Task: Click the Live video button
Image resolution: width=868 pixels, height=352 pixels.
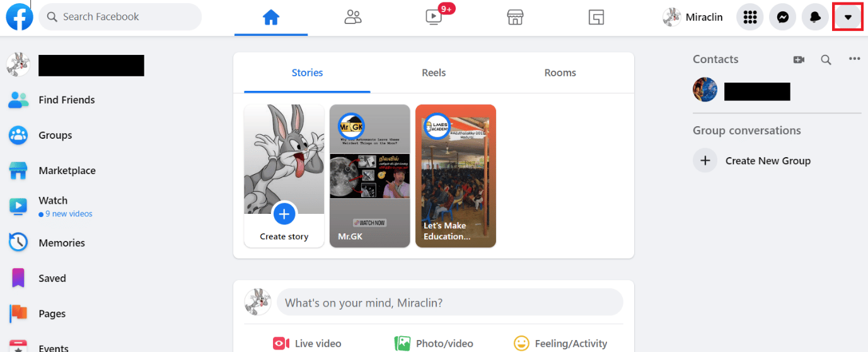Action: tap(307, 343)
